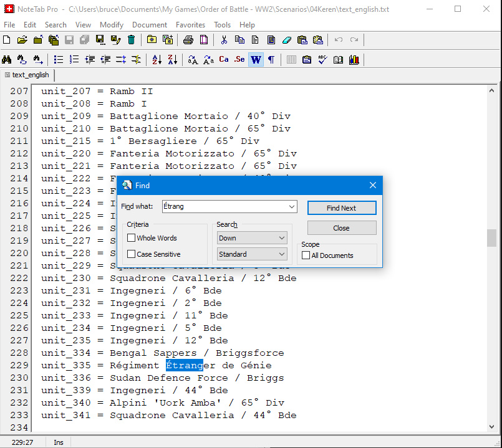Click the Sort ascending A-Z icon

157,60
